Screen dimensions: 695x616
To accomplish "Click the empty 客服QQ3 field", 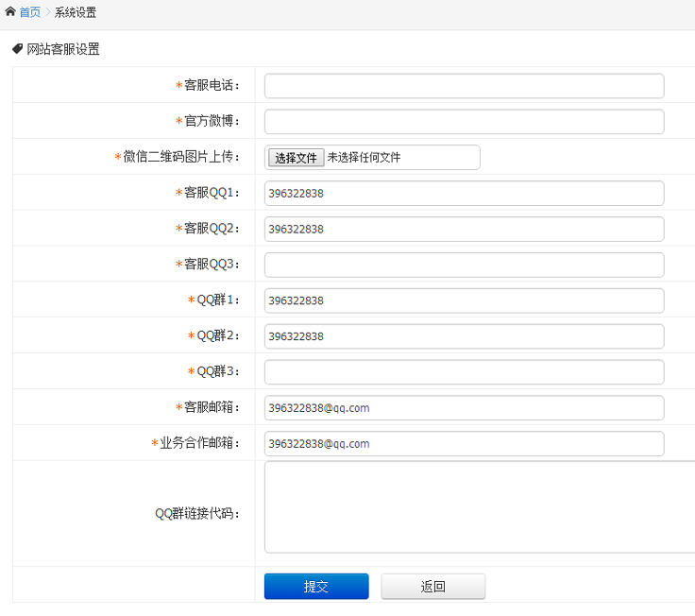I will click(x=464, y=265).
